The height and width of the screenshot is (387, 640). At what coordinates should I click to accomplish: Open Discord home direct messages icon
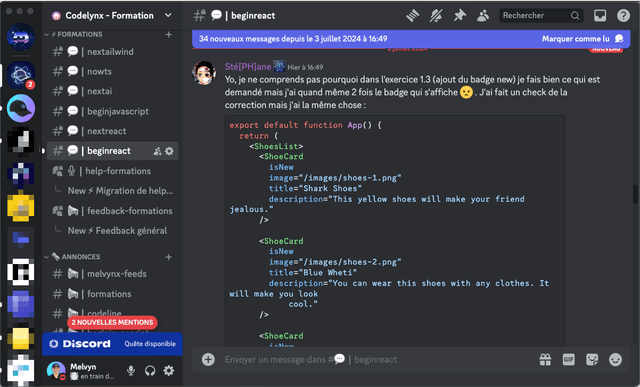(x=20, y=38)
